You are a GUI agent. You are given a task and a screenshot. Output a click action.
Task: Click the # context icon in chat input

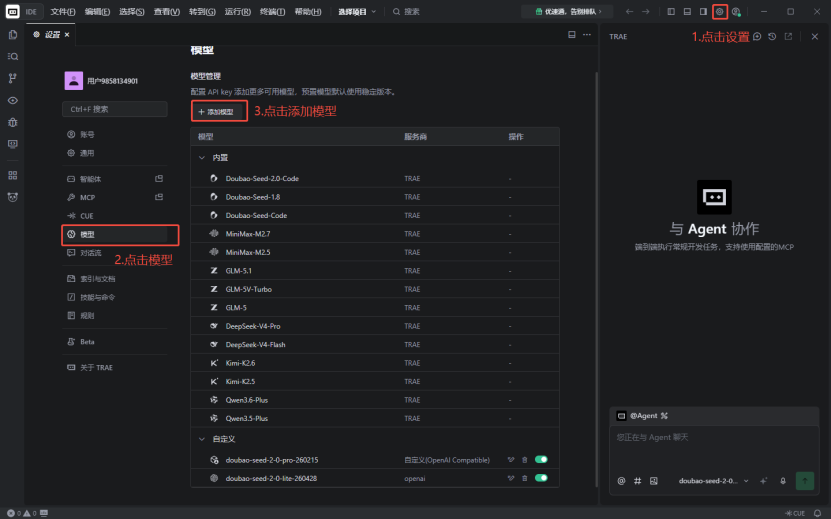tap(638, 481)
